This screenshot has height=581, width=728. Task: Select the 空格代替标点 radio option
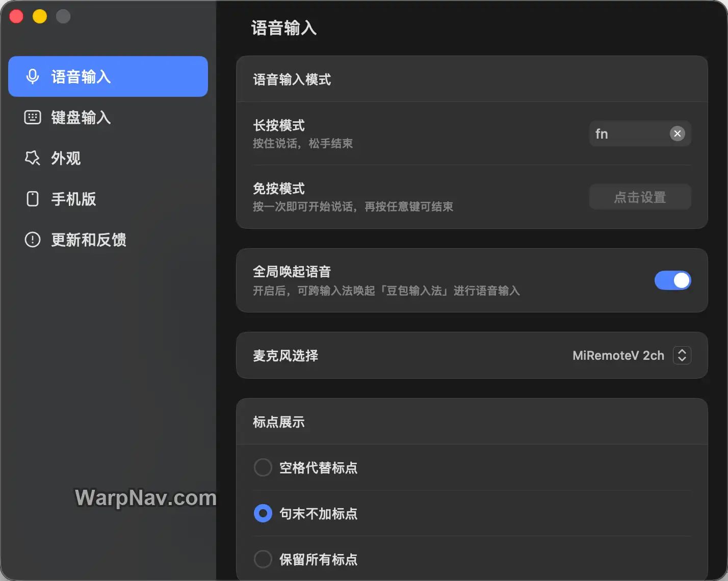tap(263, 467)
